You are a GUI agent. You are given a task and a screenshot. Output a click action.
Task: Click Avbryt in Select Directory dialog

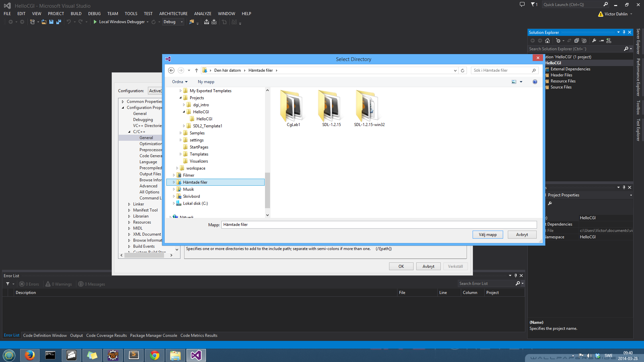tap(522, 235)
